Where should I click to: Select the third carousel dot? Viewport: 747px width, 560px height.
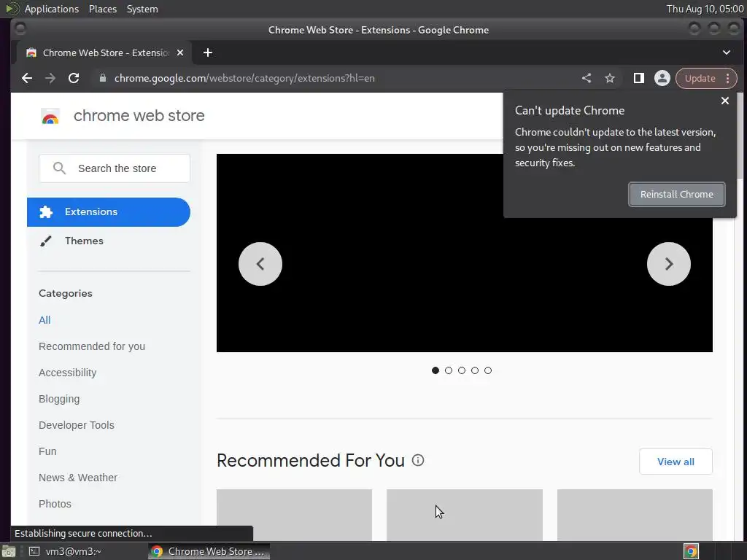[x=462, y=370]
